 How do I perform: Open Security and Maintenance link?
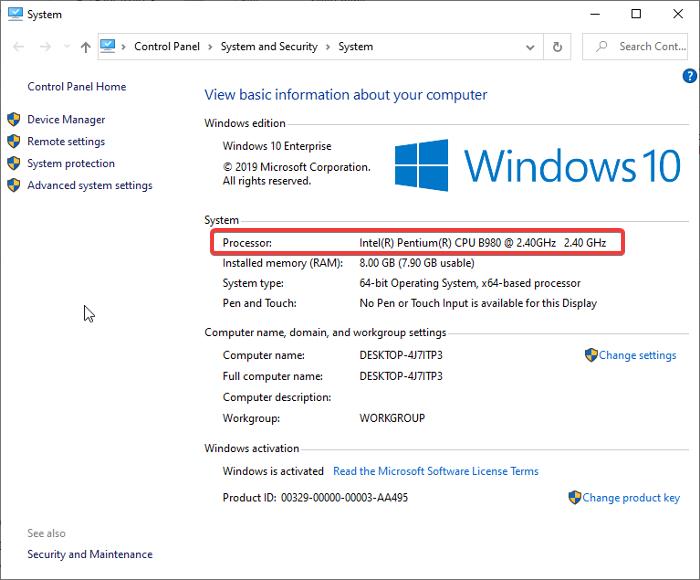90,554
